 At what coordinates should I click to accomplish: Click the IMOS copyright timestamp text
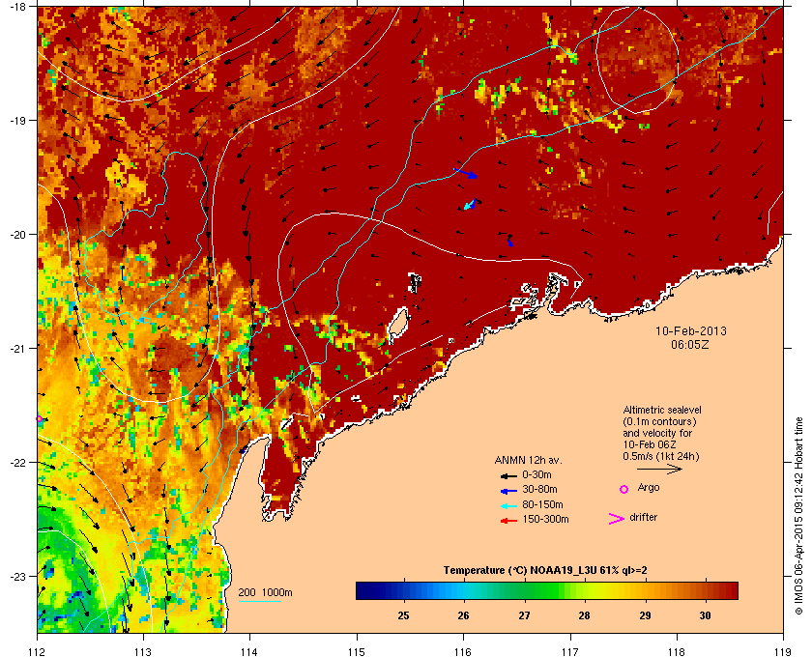click(x=798, y=517)
